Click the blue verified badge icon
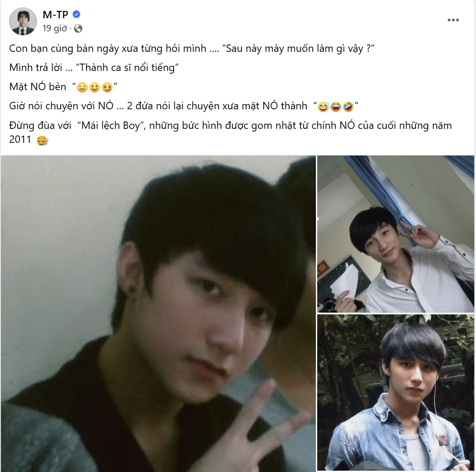The height and width of the screenshot is (472, 476). click(x=77, y=14)
